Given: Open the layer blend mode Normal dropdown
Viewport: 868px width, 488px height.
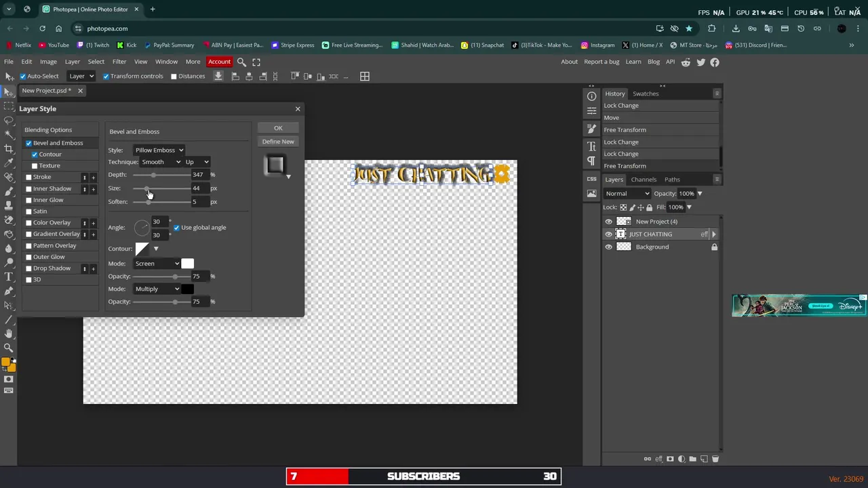Looking at the screenshot, I should pyautogui.click(x=627, y=194).
